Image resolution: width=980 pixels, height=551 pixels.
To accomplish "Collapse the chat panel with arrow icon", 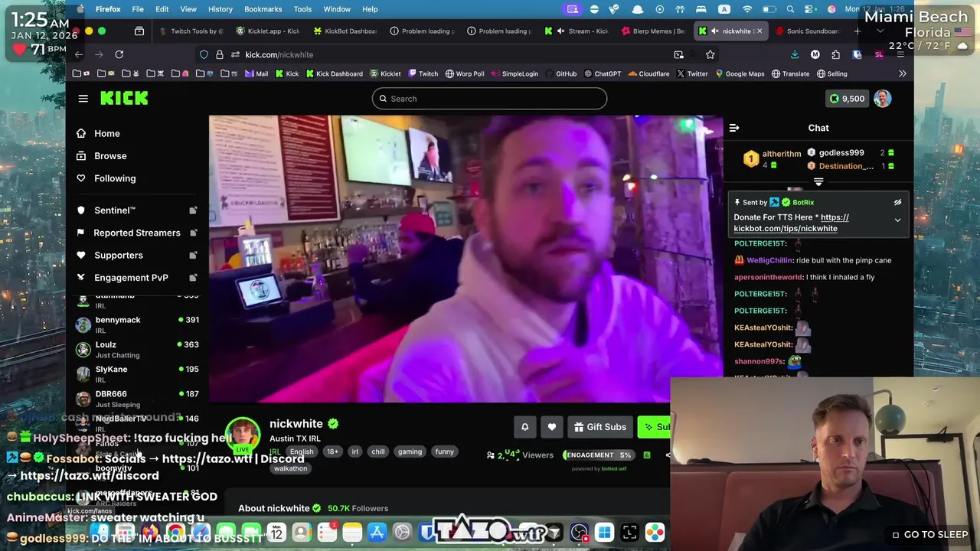I will click(x=733, y=128).
